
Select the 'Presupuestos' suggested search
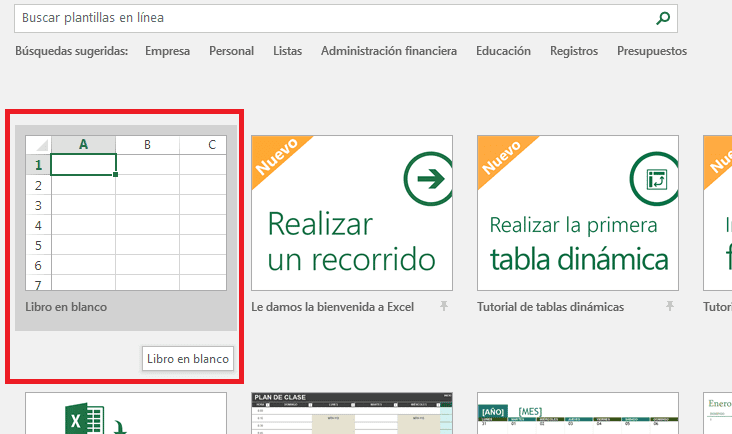pos(652,51)
